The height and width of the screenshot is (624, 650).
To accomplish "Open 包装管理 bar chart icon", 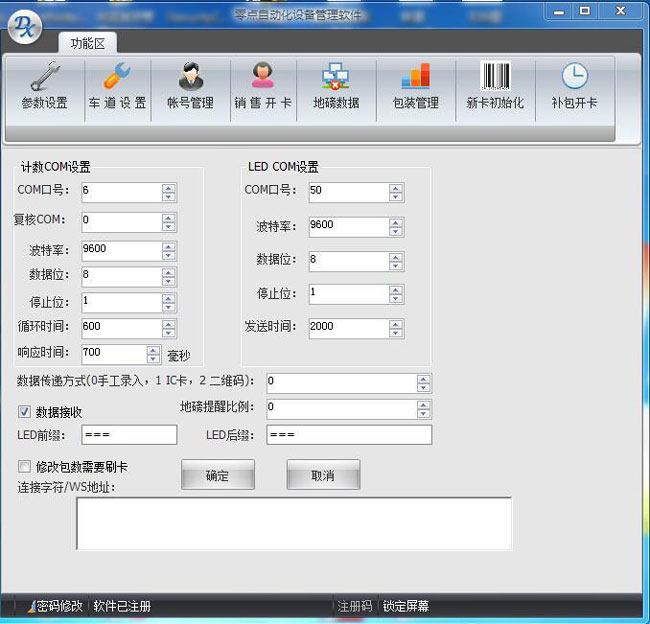I will pyautogui.click(x=414, y=78).
